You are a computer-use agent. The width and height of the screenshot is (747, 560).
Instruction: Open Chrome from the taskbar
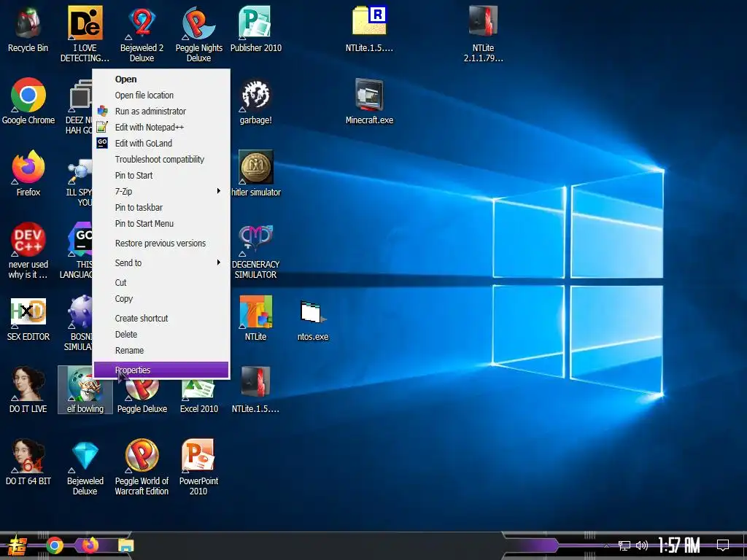click(55, 545)
